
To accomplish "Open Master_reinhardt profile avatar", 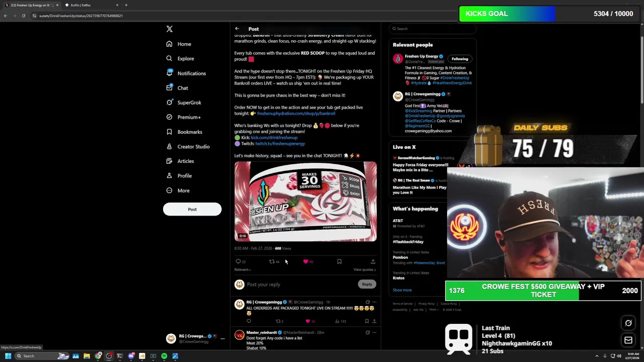I will point(239,335).
